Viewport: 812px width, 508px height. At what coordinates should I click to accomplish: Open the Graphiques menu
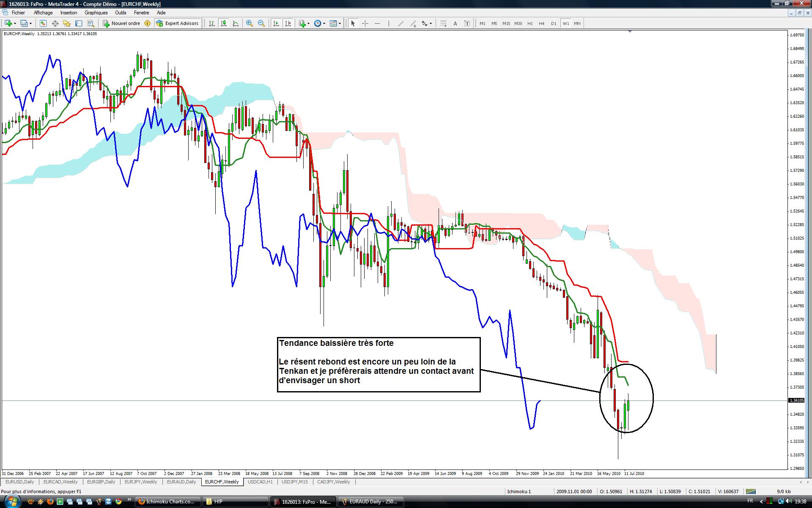[x=96, y=13]
